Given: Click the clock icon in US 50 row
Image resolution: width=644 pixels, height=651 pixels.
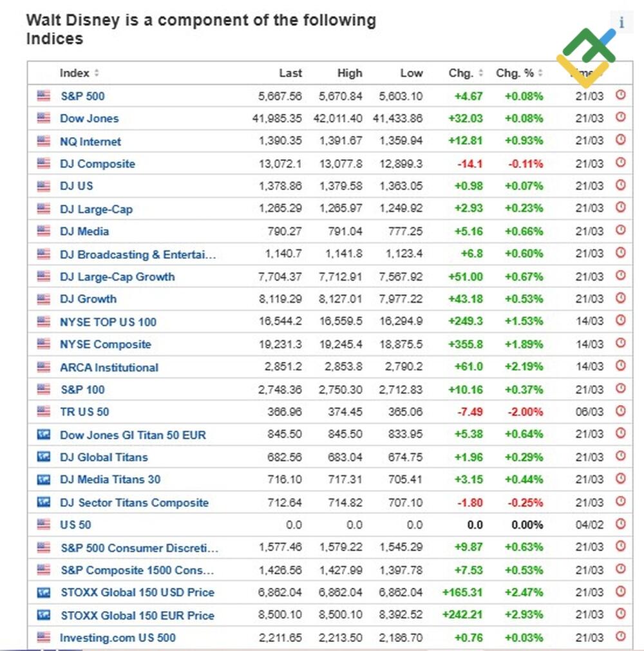Looking at the screenshot, I should pyautogui.click(x=620, y=524).
